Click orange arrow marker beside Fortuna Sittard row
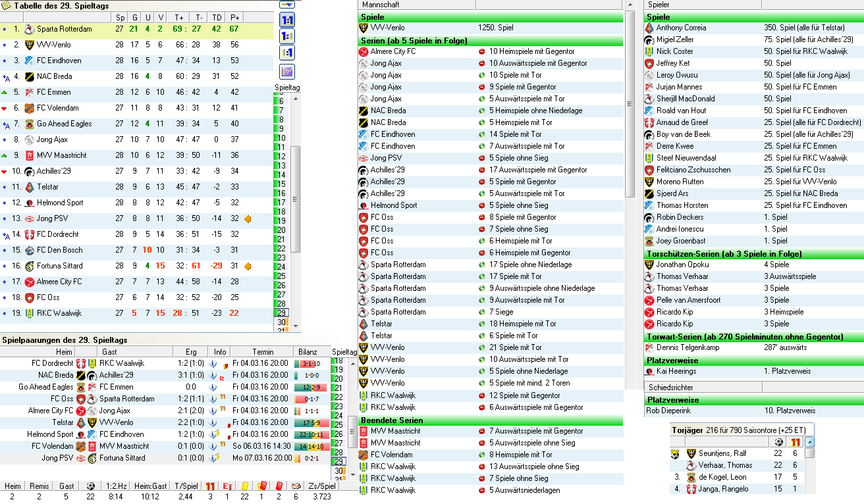Screen dimensions: 864x504 (x=248, y=266)
